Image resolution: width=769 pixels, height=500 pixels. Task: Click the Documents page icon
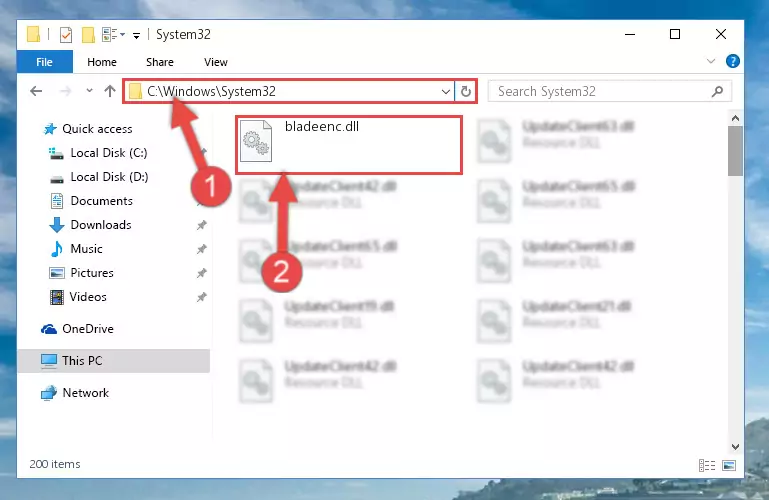coord(57,201)
